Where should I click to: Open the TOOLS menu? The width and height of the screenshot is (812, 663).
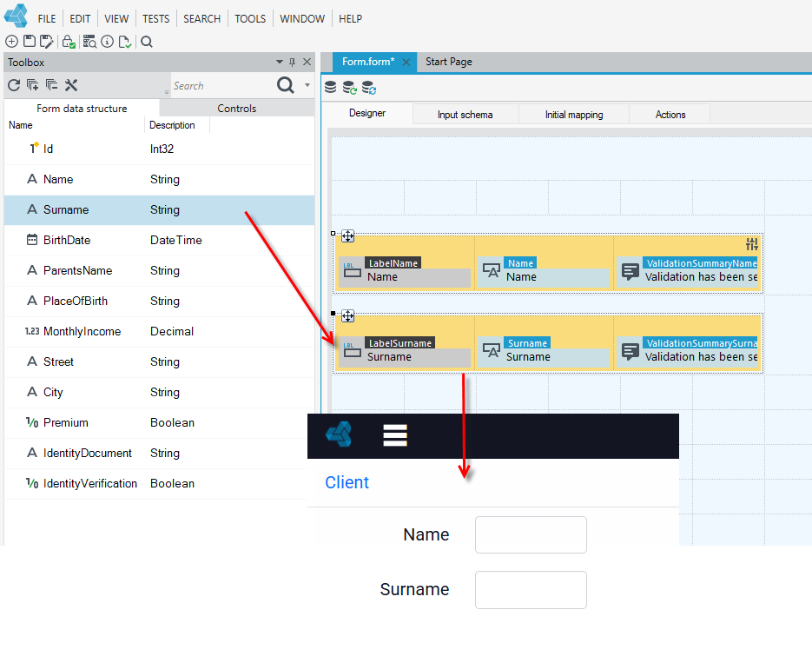click(250, 18)
